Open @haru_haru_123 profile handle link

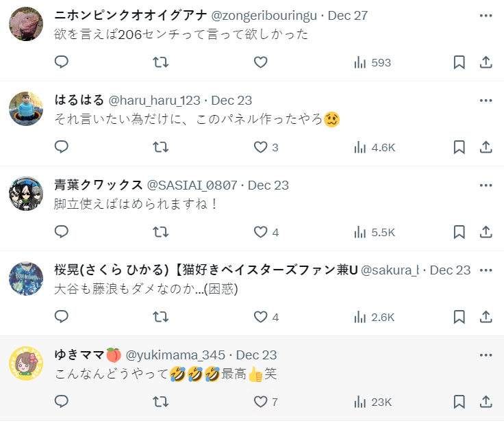(x=154, y=101)
